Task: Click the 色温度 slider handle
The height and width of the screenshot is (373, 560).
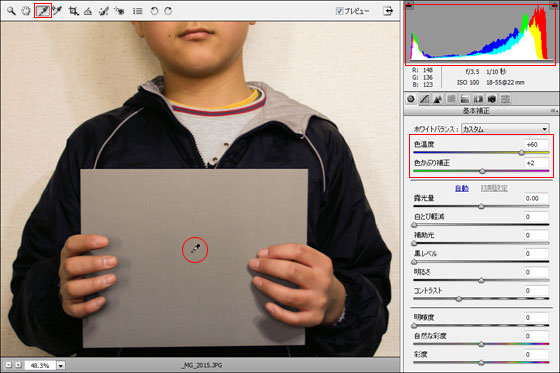Action: point(522,153)
